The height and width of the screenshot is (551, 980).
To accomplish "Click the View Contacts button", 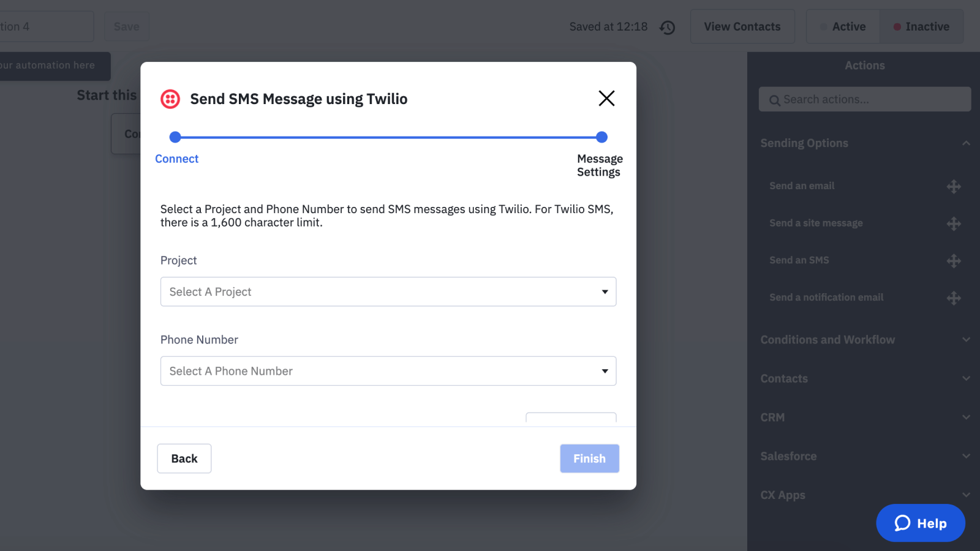I will coord(742,26).
